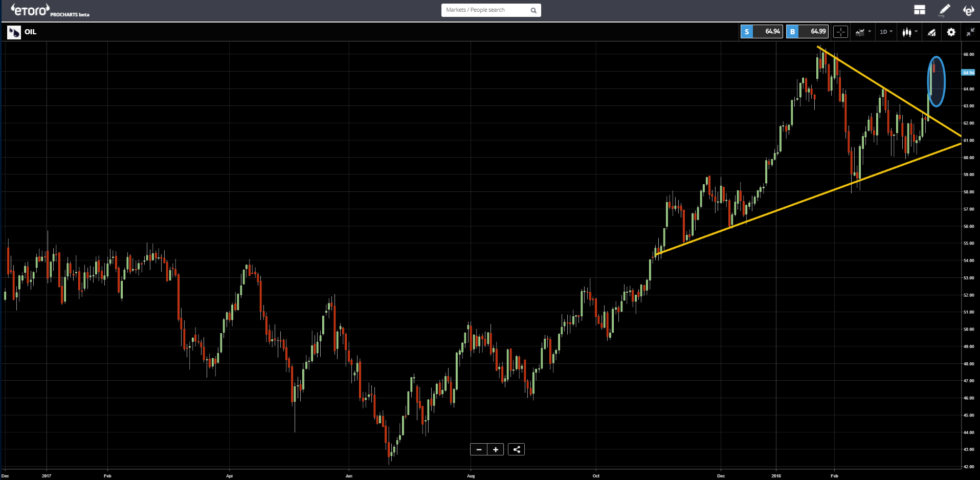Sell OIL at 64.94

click(761, 32)
